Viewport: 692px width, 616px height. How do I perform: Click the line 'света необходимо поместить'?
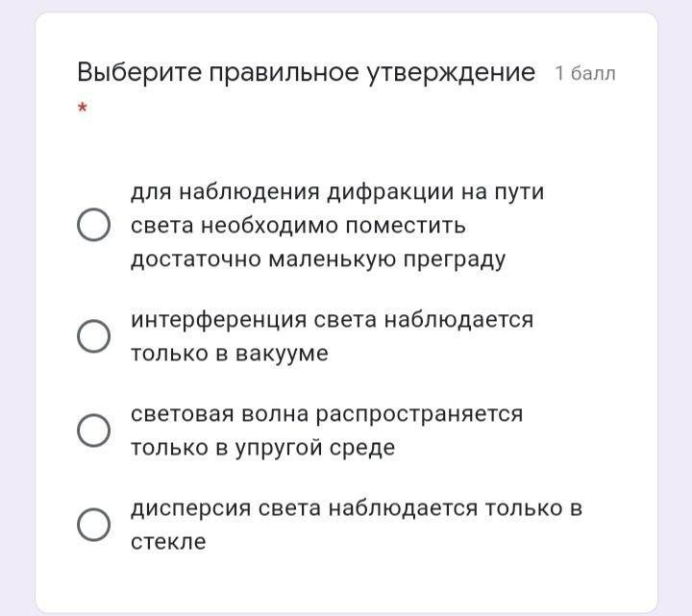298,226
